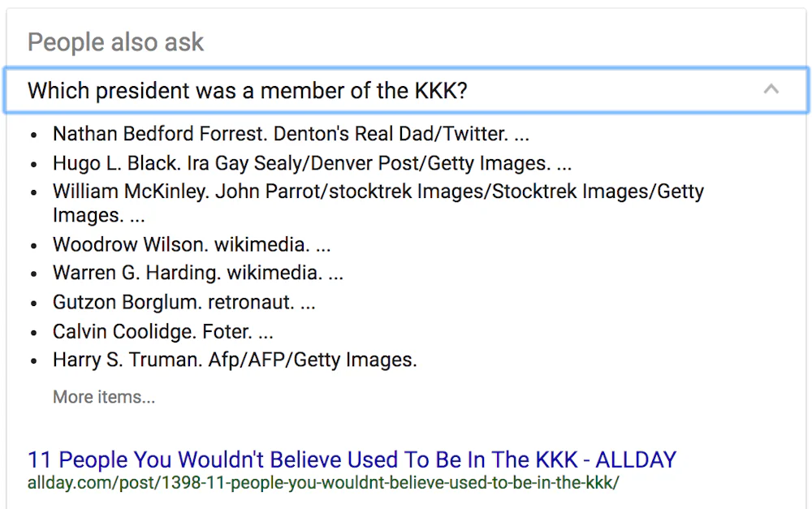Collapse the KKK question with the chevron arrow

coord(771,89)
